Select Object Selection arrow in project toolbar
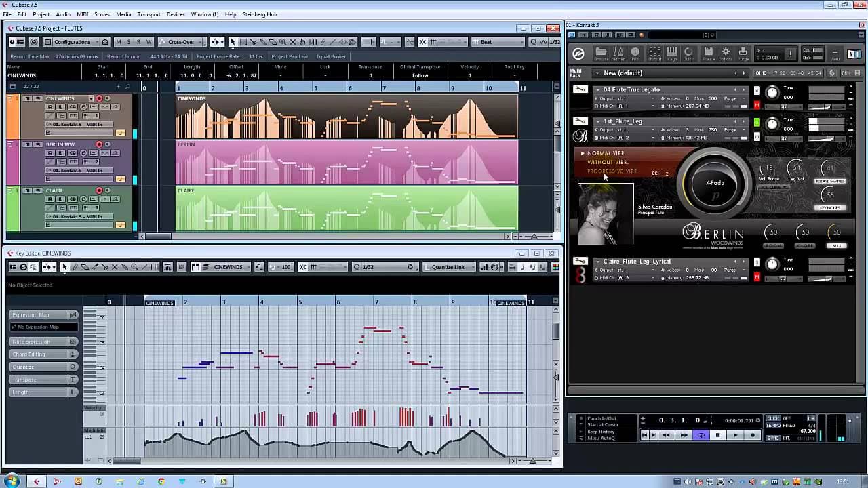 [x=233, y=42]
